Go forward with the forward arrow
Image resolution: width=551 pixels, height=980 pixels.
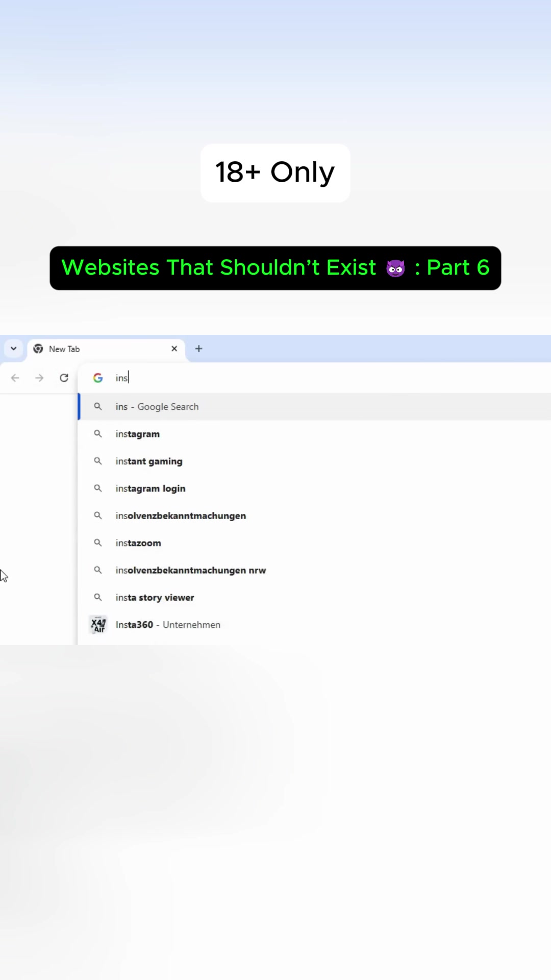(x=39, y=378)
